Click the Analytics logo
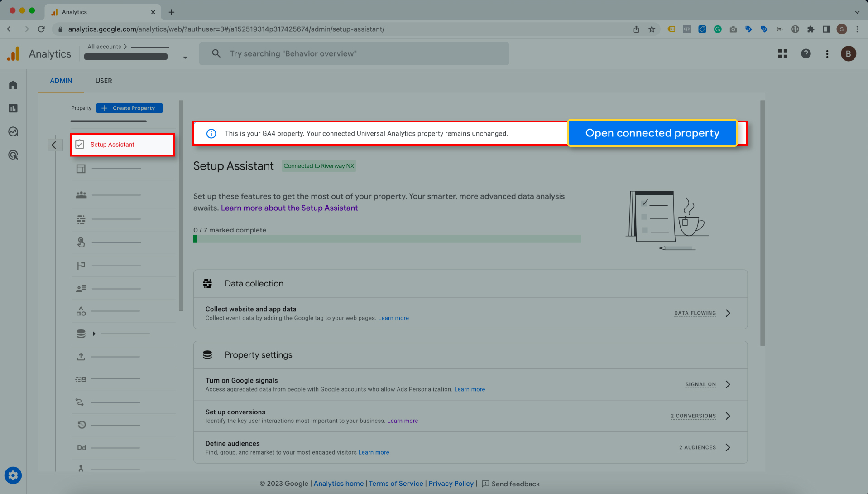868x494 pixels. [14, 53]
